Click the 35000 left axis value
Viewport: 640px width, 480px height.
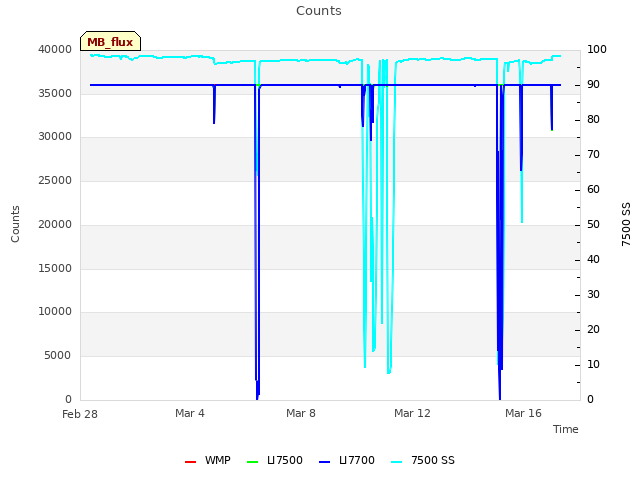click(x=55, y=93)
